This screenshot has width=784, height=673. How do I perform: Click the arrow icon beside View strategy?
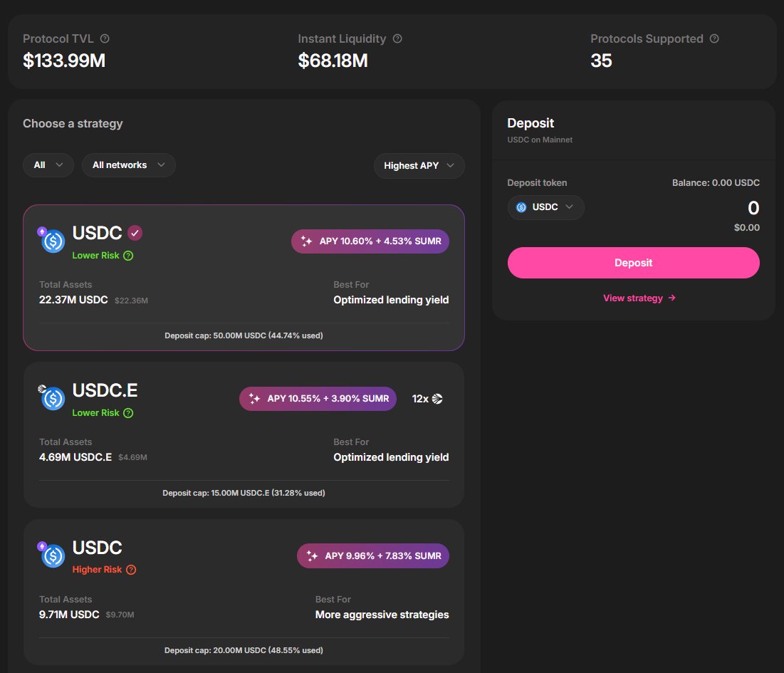672,298
